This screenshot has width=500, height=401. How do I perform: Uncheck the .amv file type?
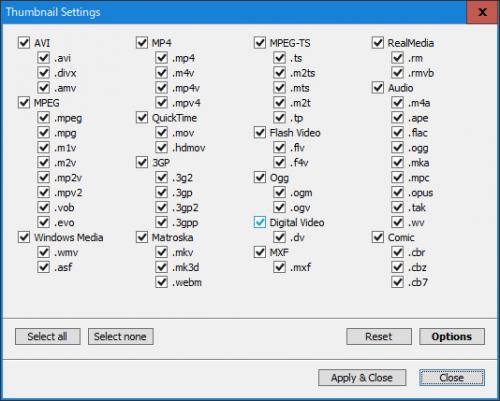[x=44, y=88]
